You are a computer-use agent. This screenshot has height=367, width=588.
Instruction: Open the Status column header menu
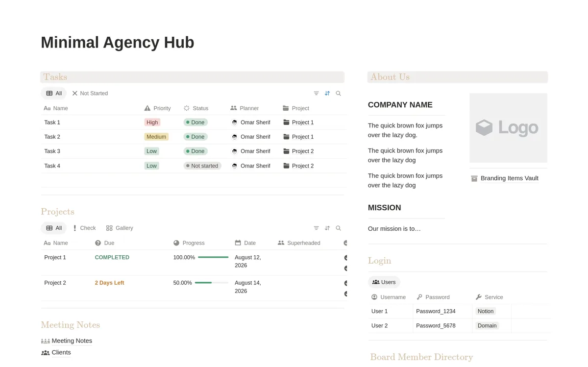point(196,108)
